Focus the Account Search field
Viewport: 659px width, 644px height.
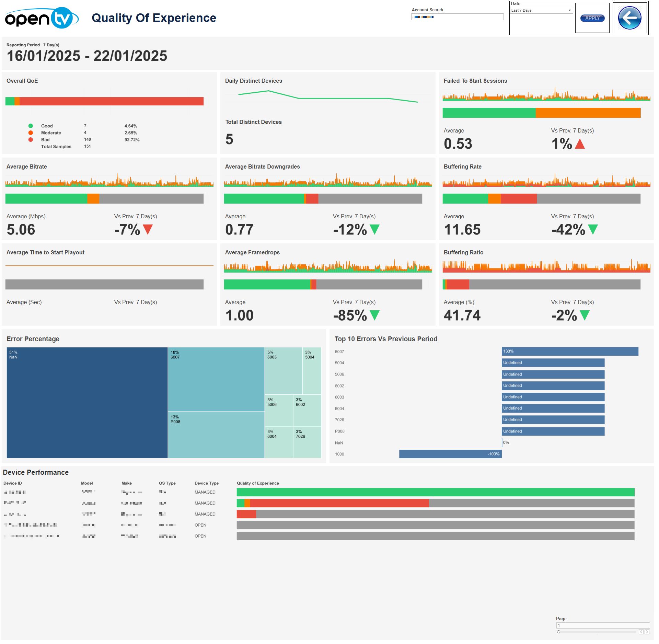coord(457,17)
